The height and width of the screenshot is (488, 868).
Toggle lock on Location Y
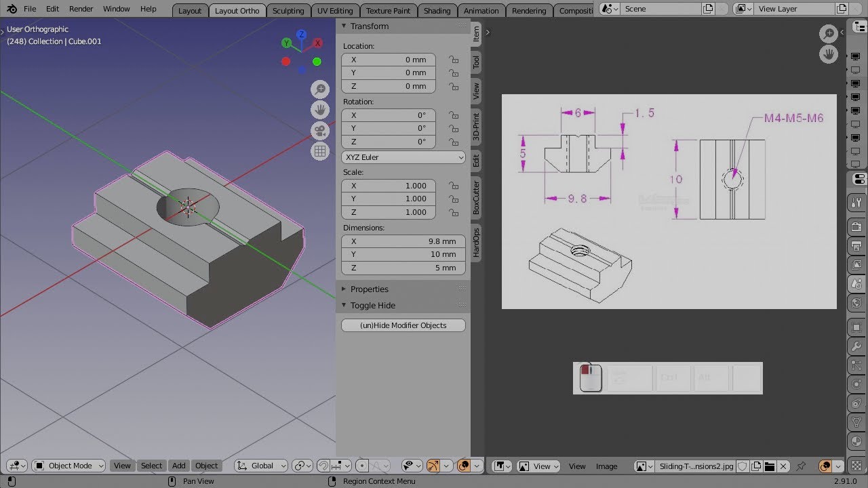(x=454, y=73)
